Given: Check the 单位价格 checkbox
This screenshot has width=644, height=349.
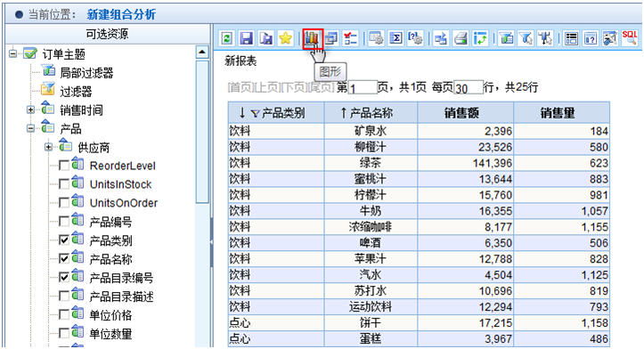Looking at the screenshot, I should (64, 314).
